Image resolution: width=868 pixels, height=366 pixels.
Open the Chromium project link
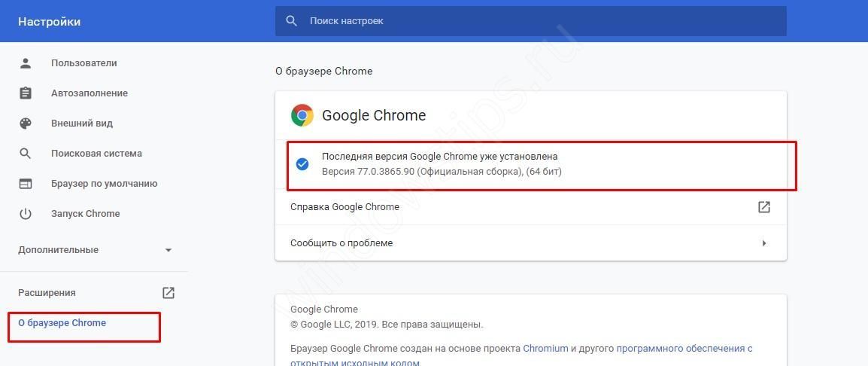[x=545, y=349]
